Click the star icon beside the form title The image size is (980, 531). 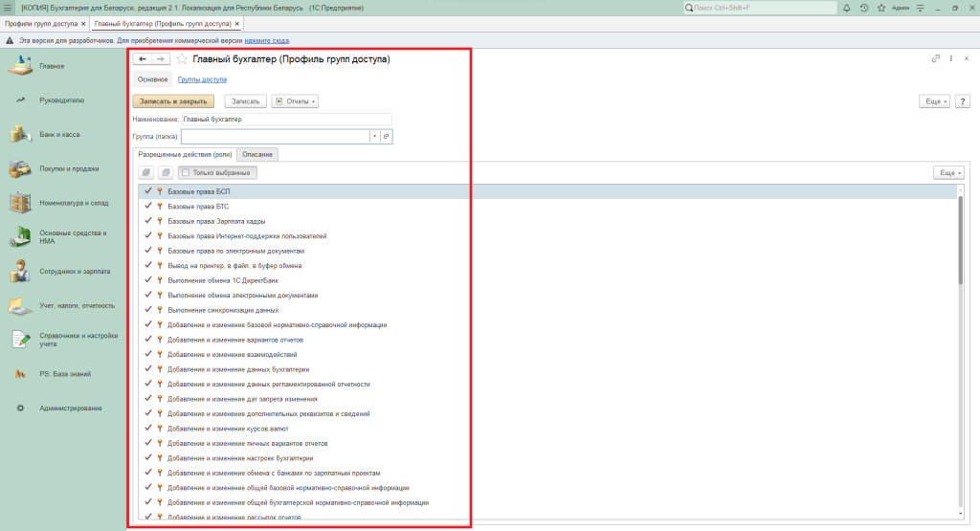click(x=182, y=59)
